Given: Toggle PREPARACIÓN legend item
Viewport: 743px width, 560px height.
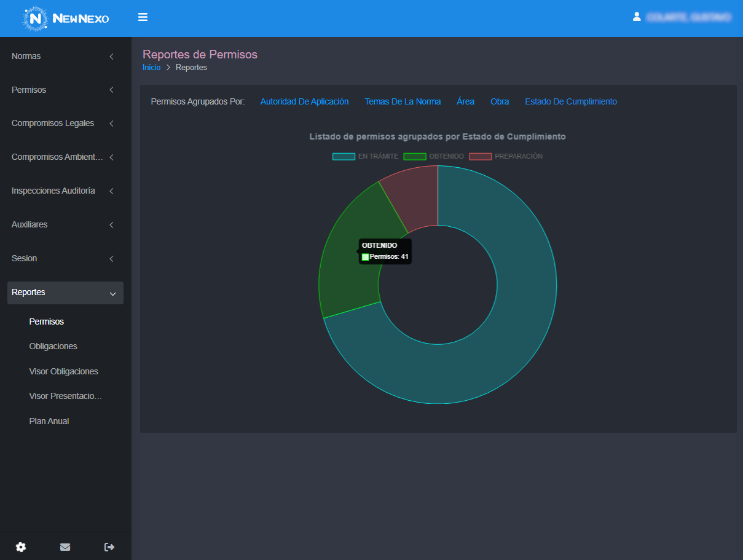Looking at the screenshot, I should [x=506, y=156].
